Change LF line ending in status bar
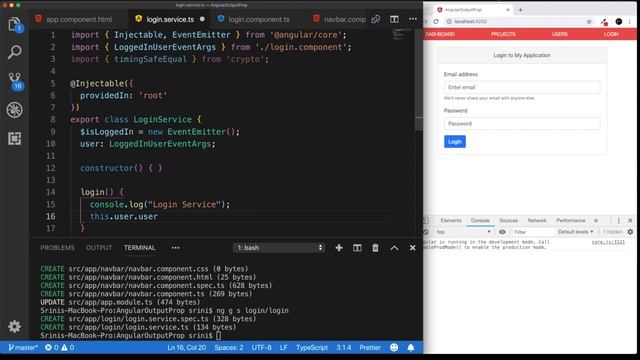 283,347
